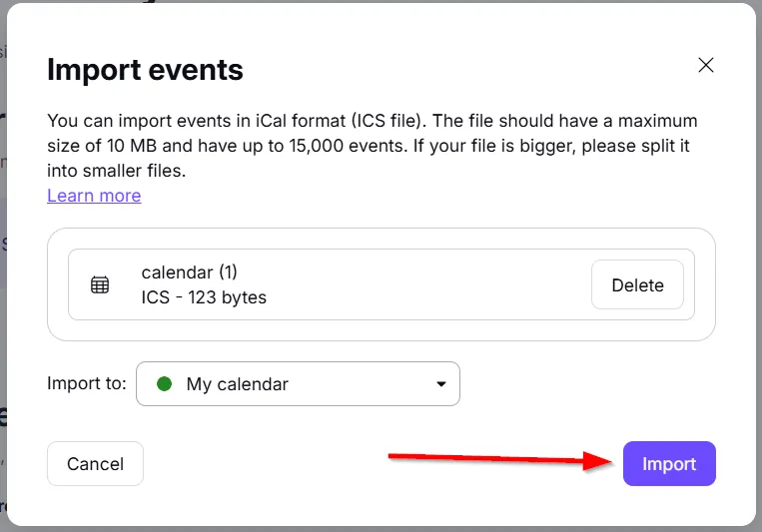This screenshot has height=532, width=762.
Task: Click the Import to: label
Action: (x=87, y=384)
